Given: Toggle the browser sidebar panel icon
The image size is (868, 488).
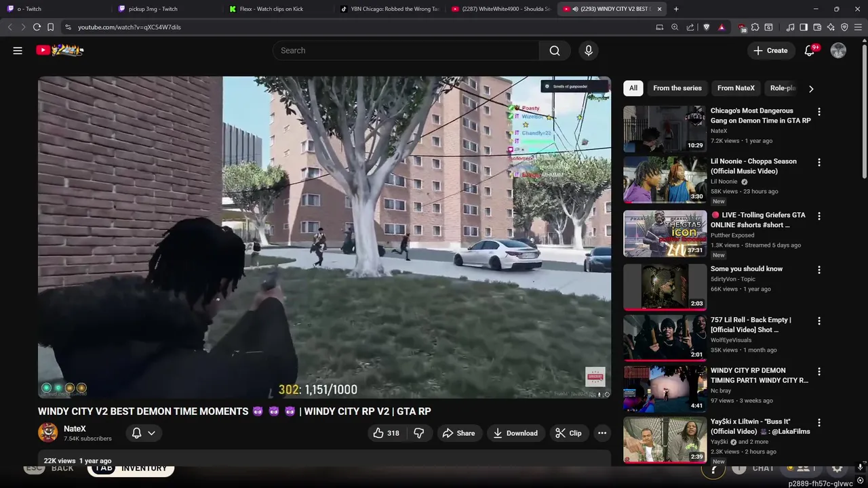Looking at the screenshot, I should (x=804, y=27).
